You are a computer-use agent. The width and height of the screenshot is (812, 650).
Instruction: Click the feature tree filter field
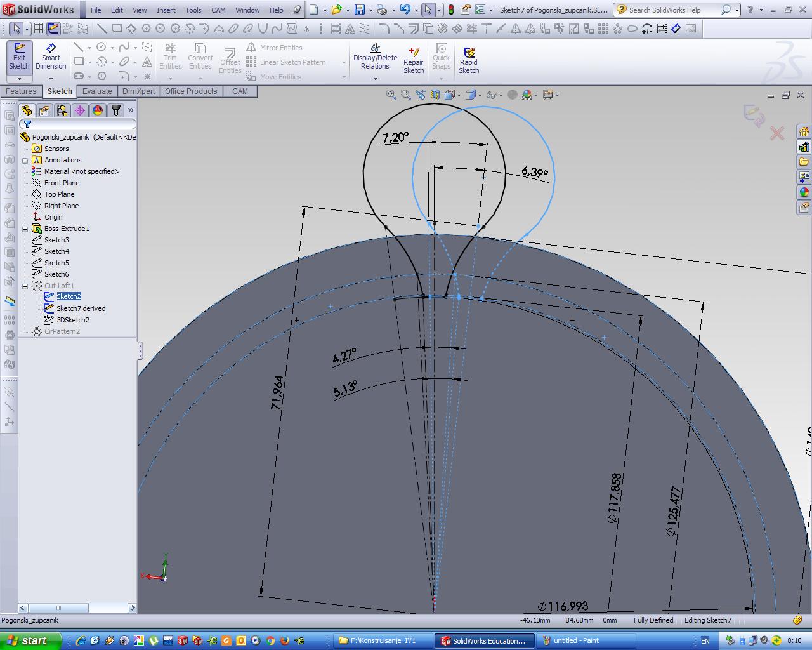(x=78, y=124)
